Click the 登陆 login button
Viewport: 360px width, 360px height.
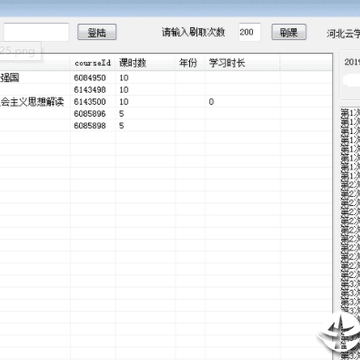pos(97,32)
